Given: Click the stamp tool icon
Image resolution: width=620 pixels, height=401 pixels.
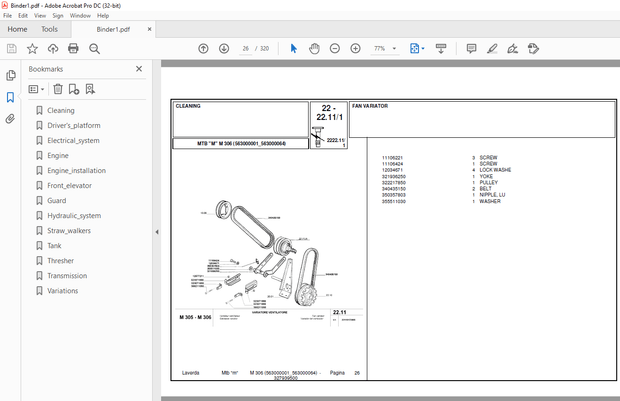Looking at the screenshot, I should pyautogui.click(x=533, y=49).
